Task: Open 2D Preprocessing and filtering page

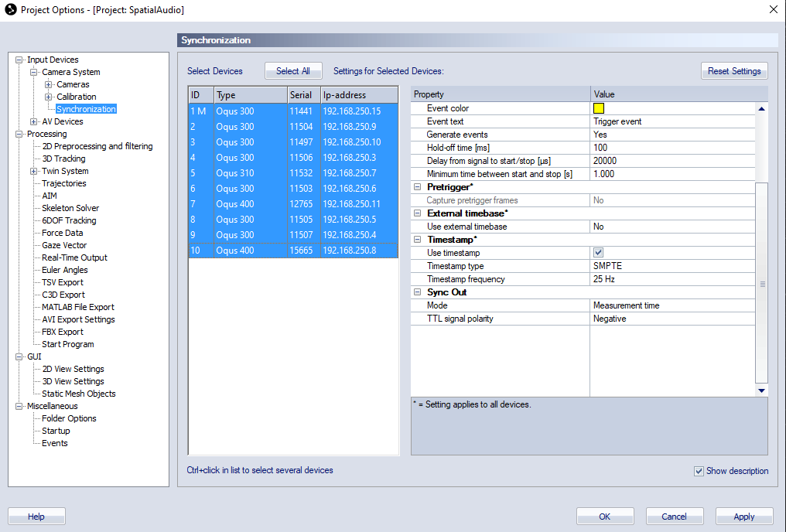Action: [x=97, y=146]
